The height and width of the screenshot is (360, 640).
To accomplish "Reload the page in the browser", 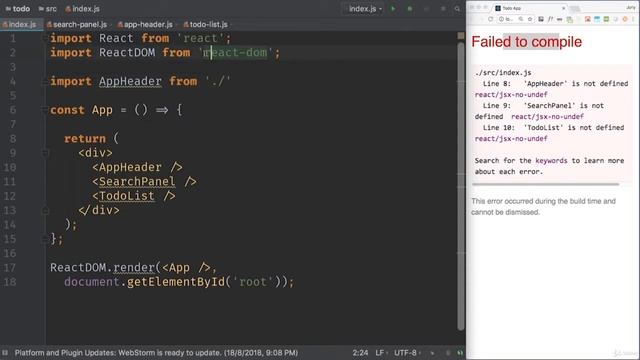I will click(490, 19).
